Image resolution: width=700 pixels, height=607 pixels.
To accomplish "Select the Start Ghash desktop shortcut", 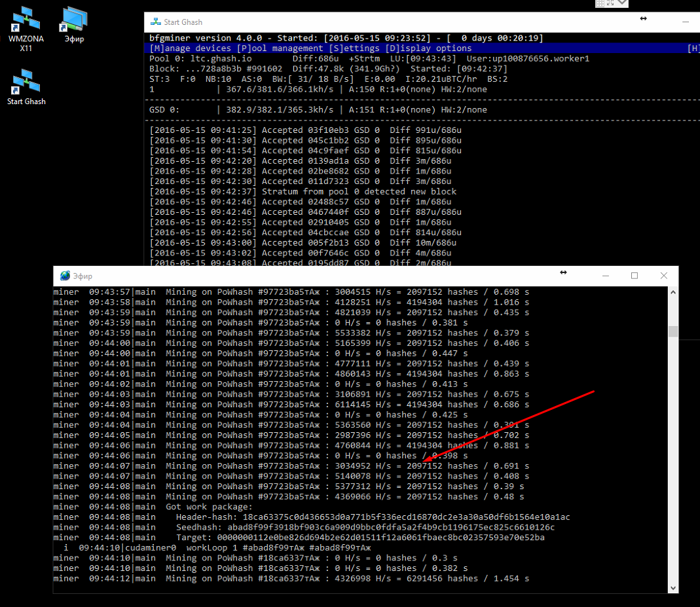I will (26, 84).
